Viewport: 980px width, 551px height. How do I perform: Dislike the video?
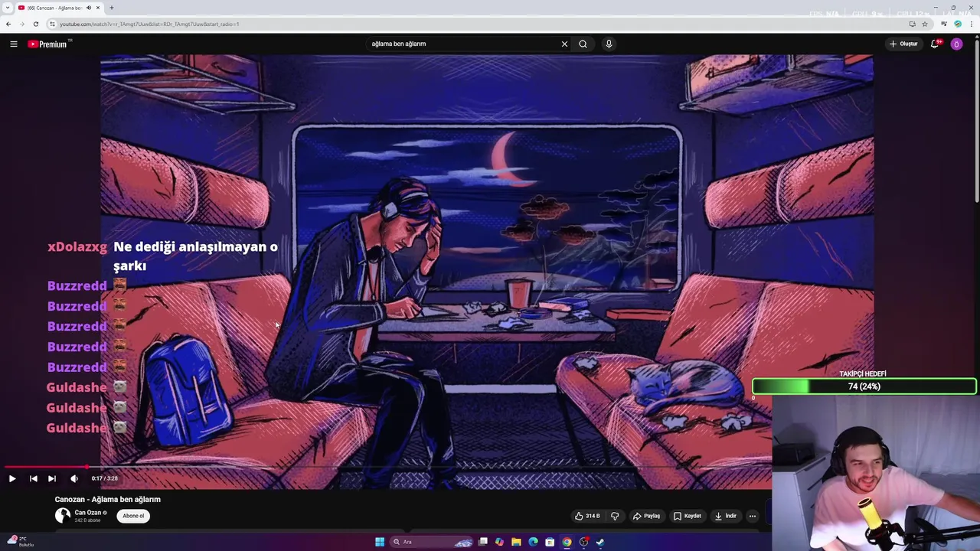coord(614,516)
